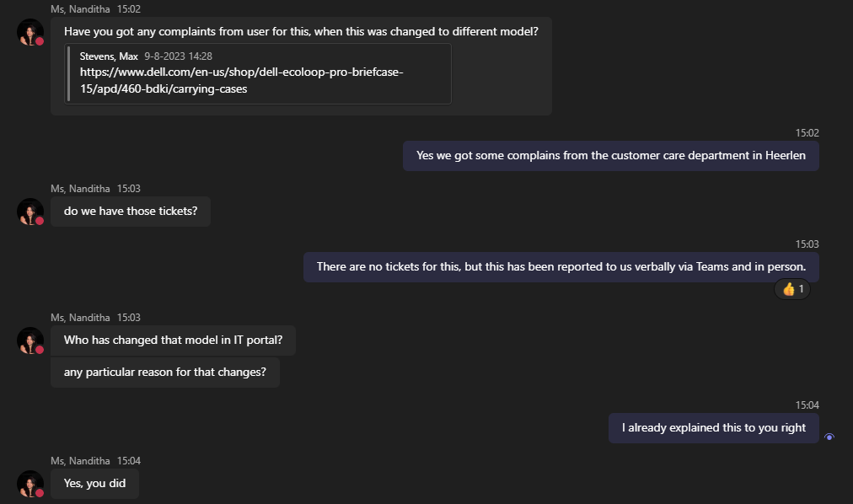Click avatar next to "Yes, you did" message

pos(30,484)
